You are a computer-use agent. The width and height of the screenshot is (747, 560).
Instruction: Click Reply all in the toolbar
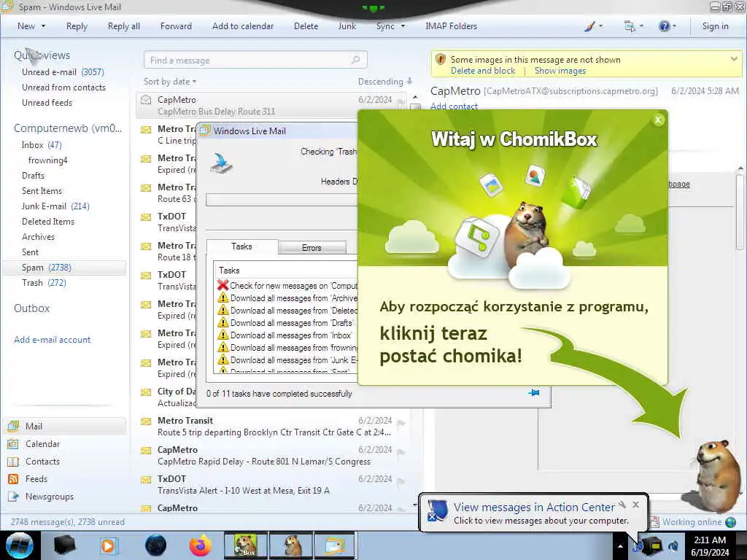(124, 26)
